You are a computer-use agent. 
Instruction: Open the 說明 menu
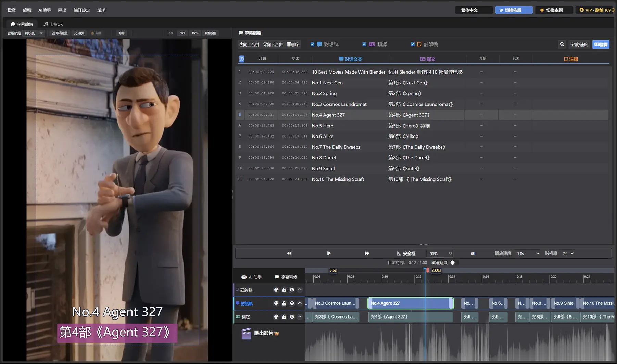(101, 10)
